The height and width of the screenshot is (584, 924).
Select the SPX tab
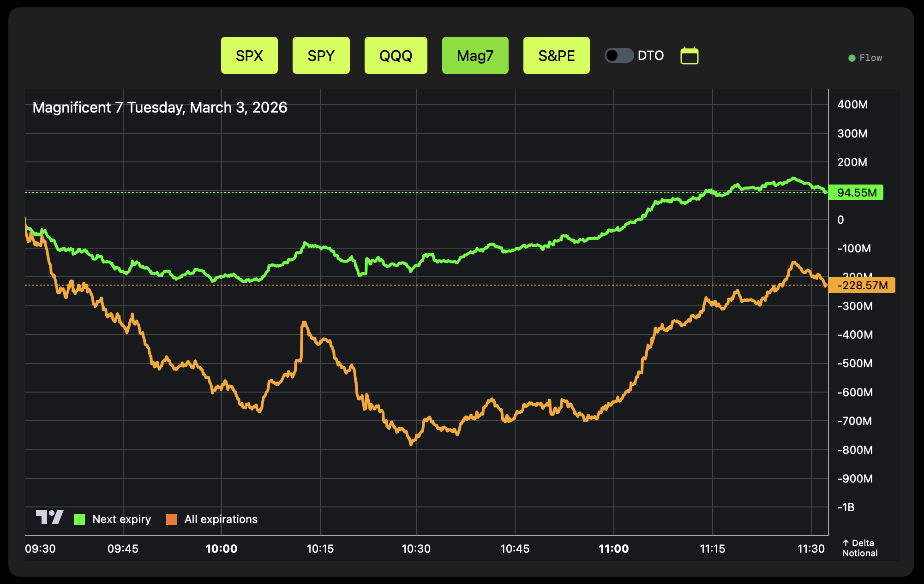pyautogui.click(x=249, y=56)
